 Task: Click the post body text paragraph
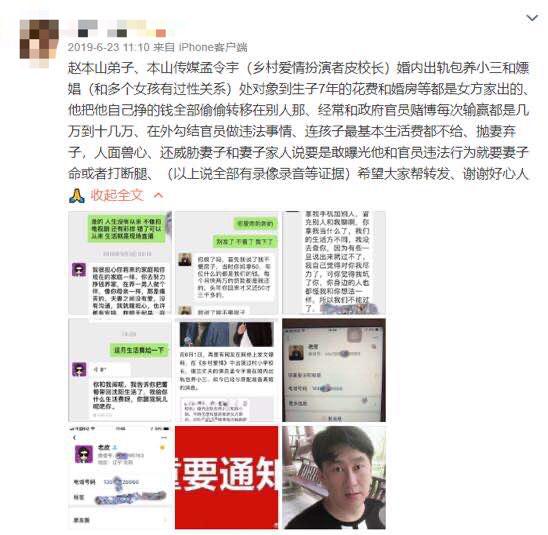298,121
